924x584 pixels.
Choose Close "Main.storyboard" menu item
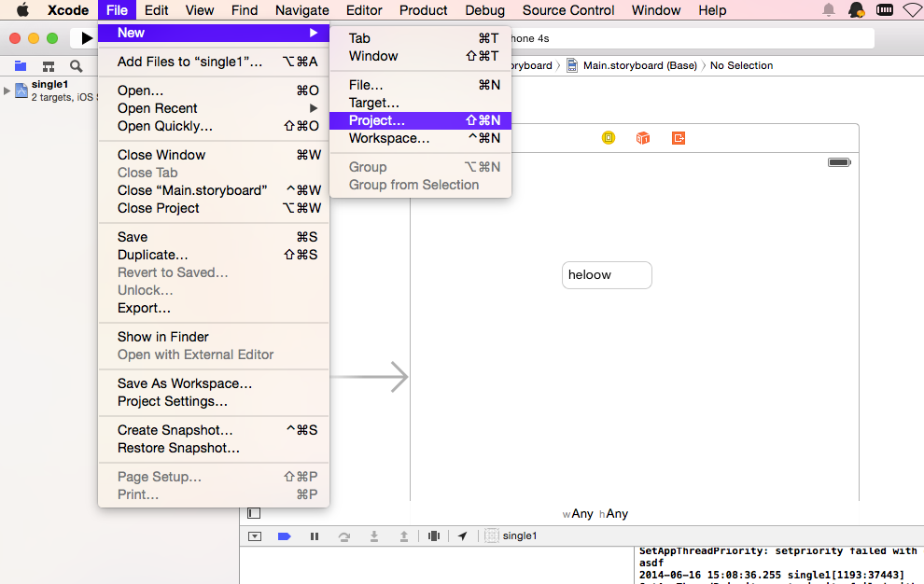pyautogui.click(x=214, y=190)
